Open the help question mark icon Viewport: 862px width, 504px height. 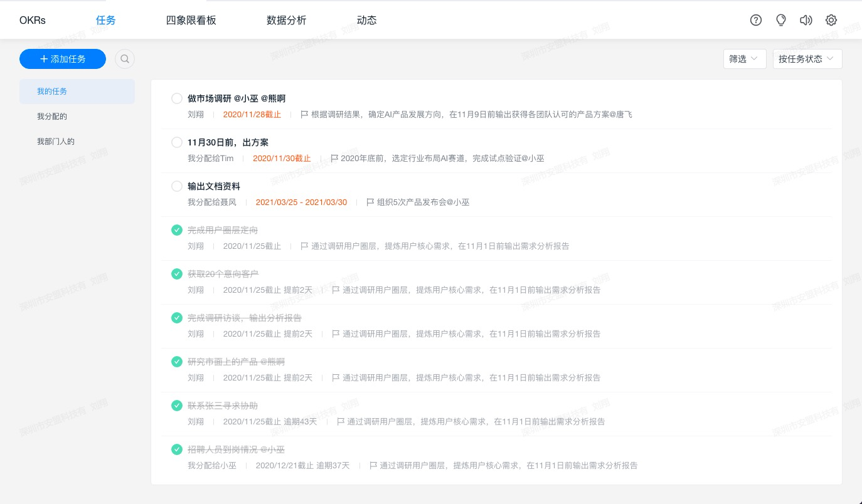[756, 20]
